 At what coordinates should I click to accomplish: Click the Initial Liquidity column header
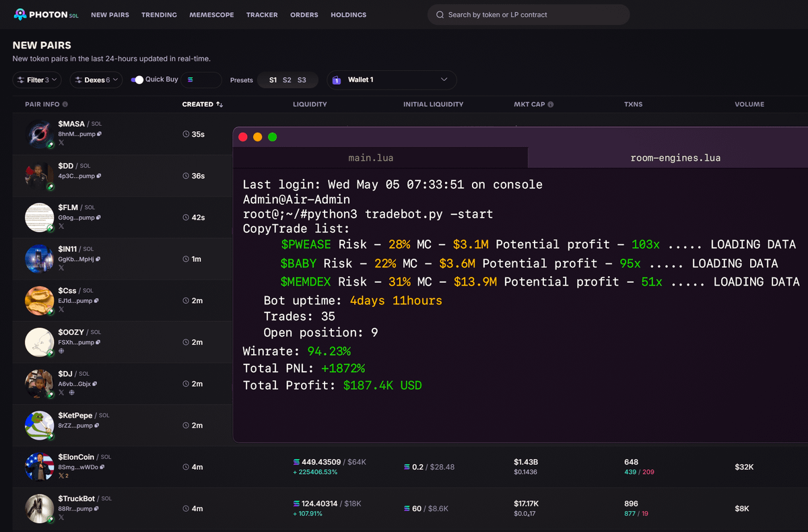(x=434, y=104)
